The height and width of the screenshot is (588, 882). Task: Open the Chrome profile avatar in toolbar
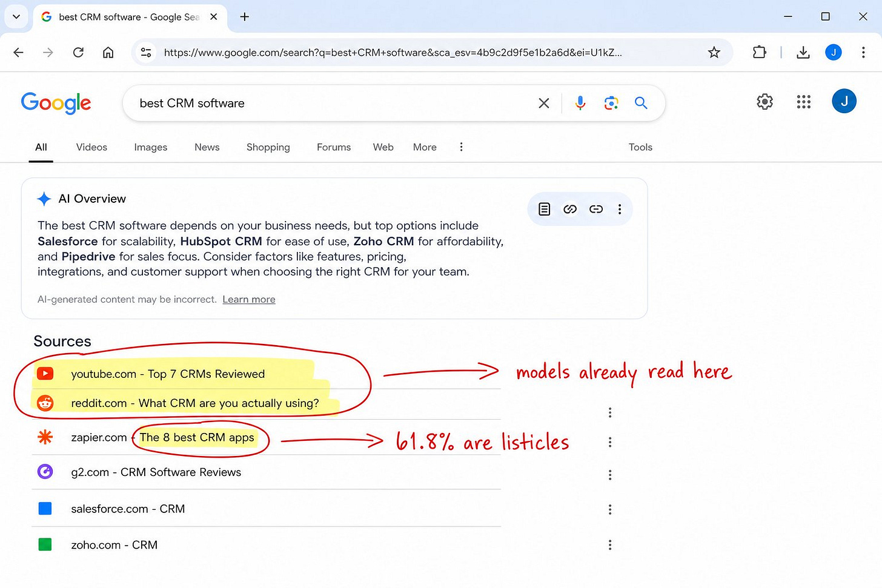pyautogui.click(x=834, y=53)
